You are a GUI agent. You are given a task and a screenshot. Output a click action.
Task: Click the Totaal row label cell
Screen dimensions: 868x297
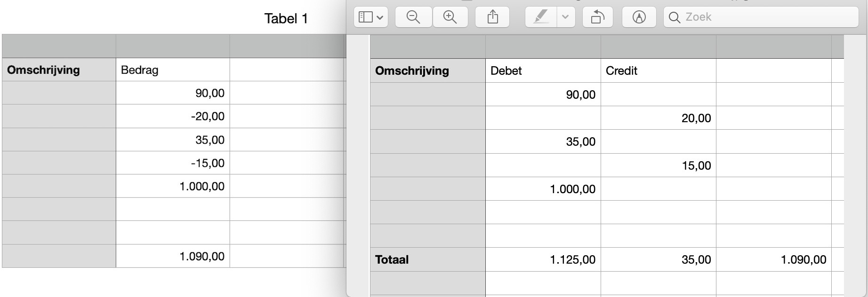[428, 259]
